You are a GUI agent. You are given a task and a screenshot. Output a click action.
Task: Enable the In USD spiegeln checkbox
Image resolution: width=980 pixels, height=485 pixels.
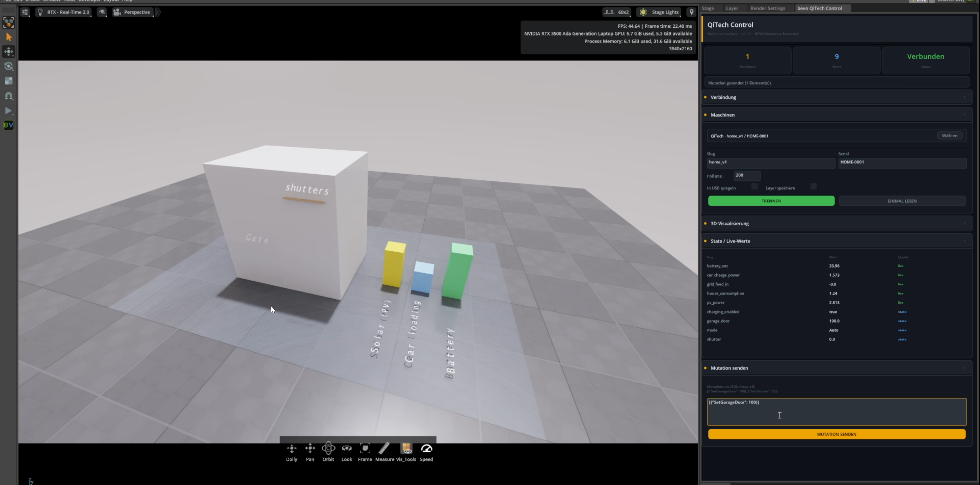[754, 186]
